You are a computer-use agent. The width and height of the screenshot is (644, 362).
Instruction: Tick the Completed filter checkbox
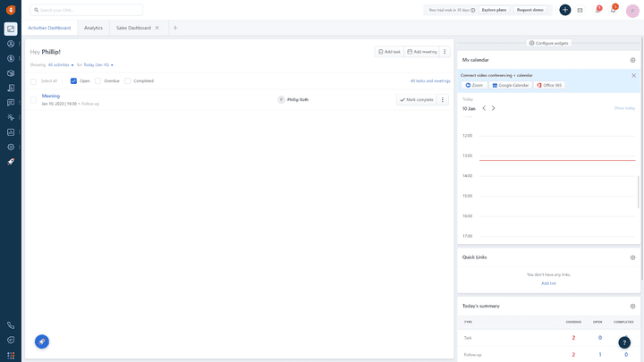[x=128, y=80]
